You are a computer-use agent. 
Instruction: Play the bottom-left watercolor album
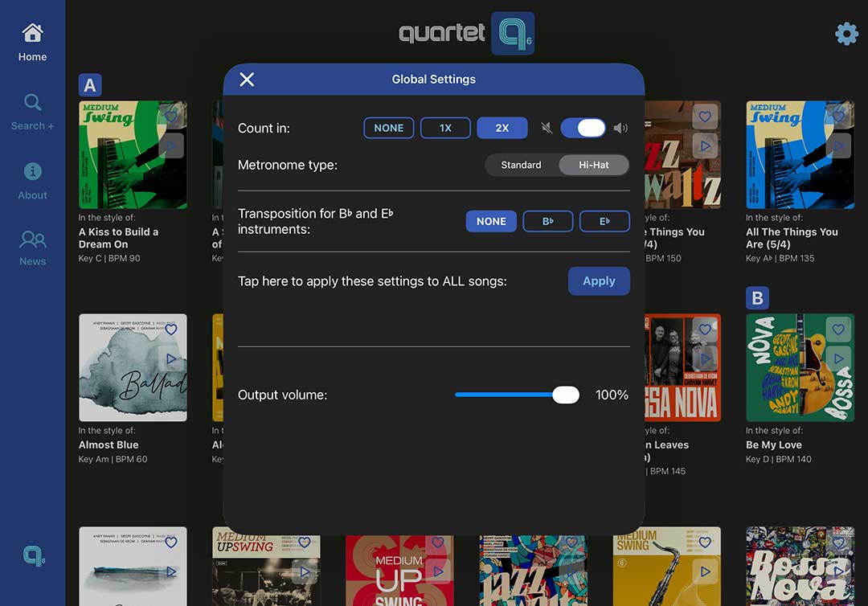coord(171,571)
